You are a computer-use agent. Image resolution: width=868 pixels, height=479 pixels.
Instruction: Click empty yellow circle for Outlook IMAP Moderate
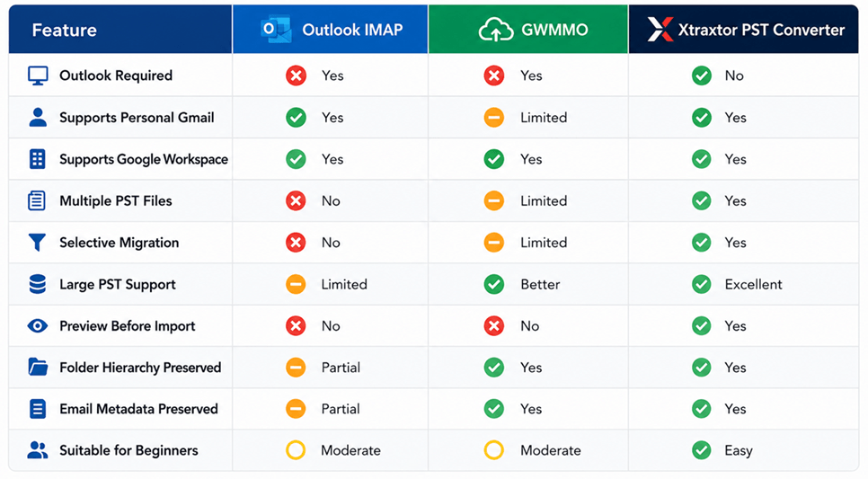coord(296,450)
